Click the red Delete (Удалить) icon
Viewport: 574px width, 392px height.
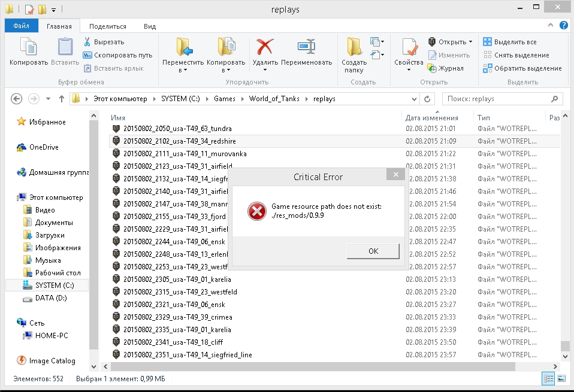coord(264,48)
